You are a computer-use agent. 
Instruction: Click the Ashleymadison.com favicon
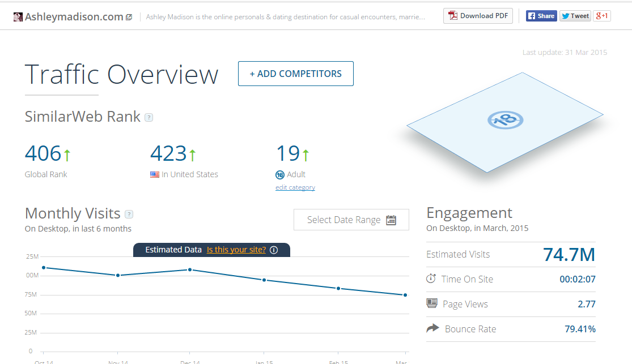click(18, 17)
